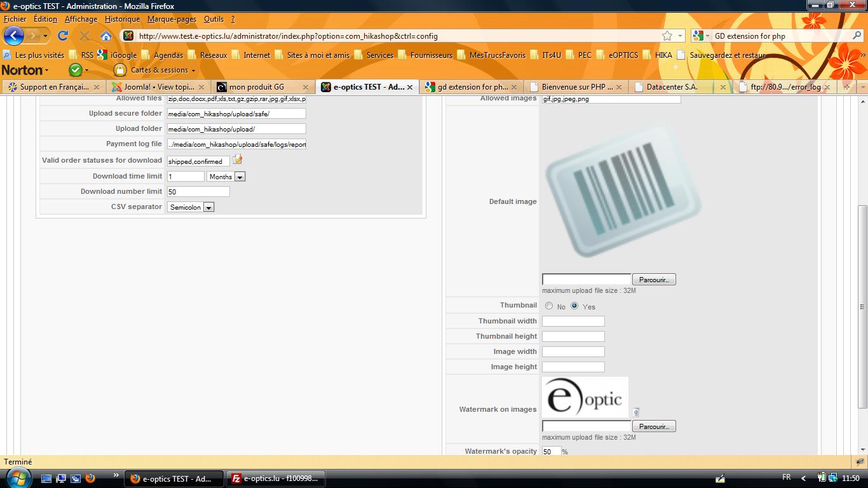
Task: Click the Thumbnail width field
Action: (x=573, y=321)
